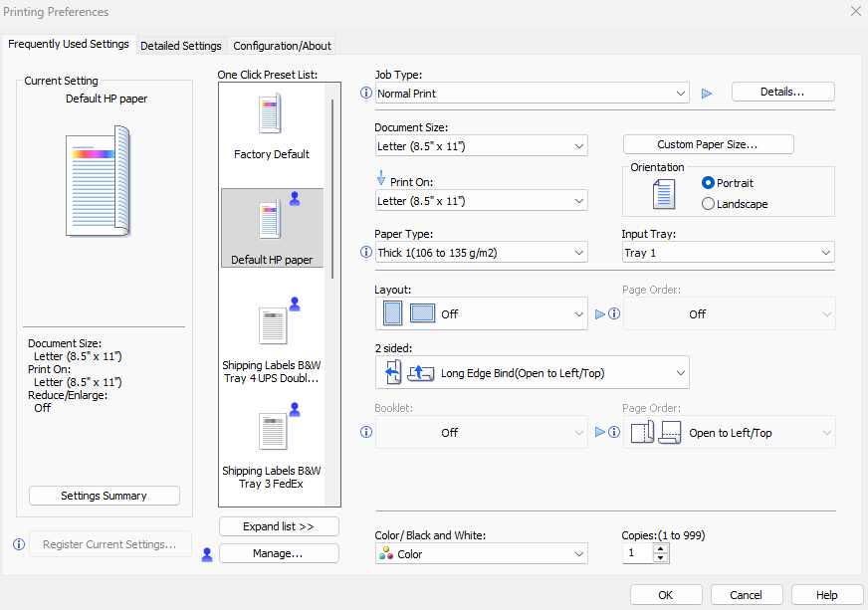Click the user icon below the preset list
Screen dimensions: 868x610
click(x=206, y=554)
